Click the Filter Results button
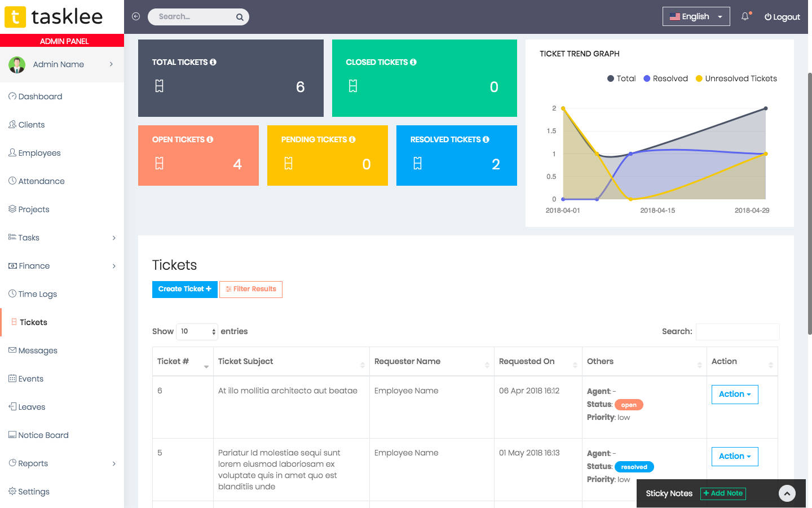The width and height of the screenshot is (812, 508). 250,289
